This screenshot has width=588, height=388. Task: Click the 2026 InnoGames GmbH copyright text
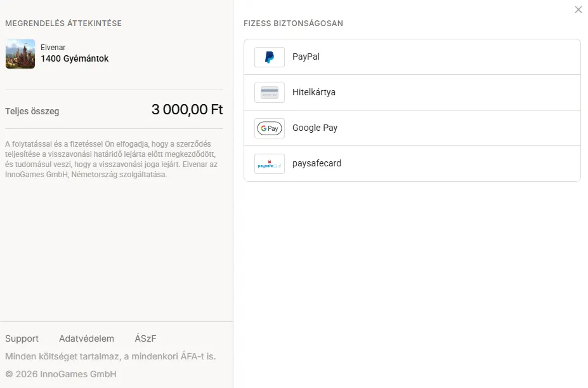click(x=61, y=374)
